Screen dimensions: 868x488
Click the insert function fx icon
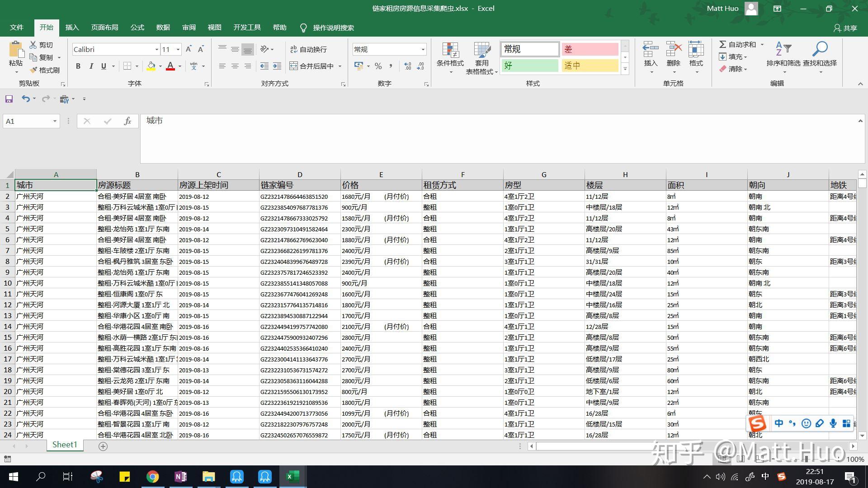[127, 121]
